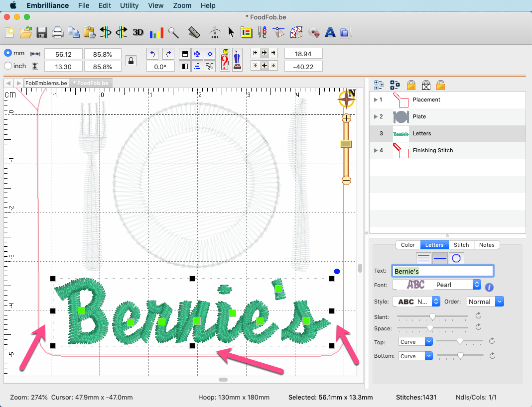Click the magnifying glass zoom tool
This screenshot has width=532, height=407.
(173, 33)
